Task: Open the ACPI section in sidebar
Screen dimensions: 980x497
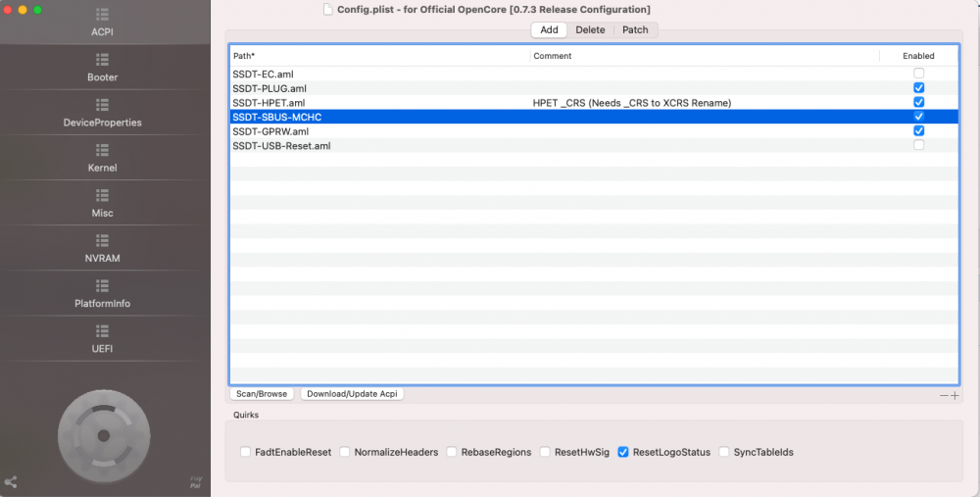Action: tap(103, 23)
